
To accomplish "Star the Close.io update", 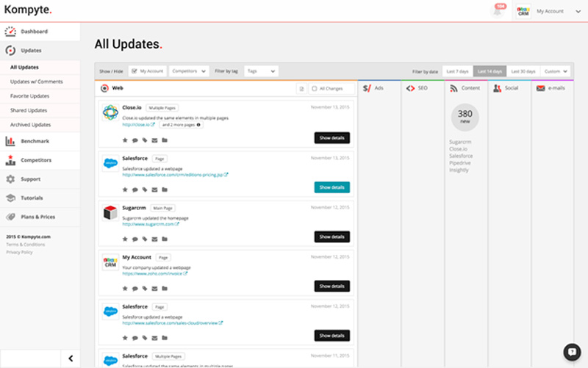I will point(125,140).
